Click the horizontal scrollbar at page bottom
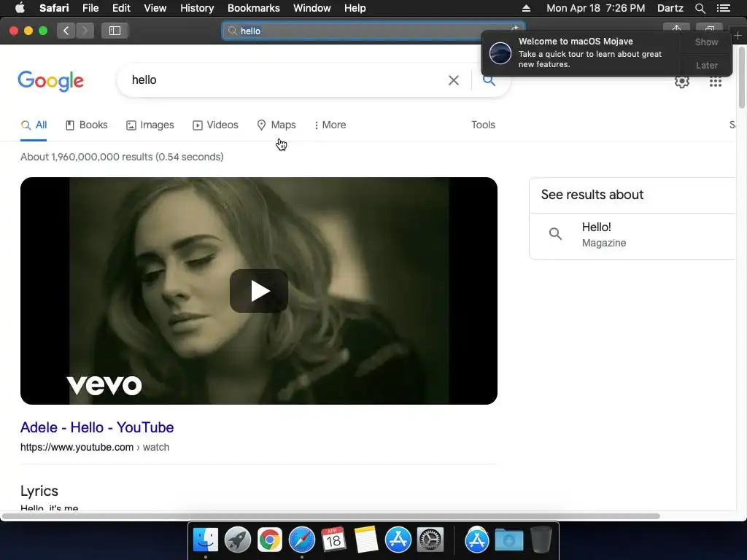 (331, 516)
